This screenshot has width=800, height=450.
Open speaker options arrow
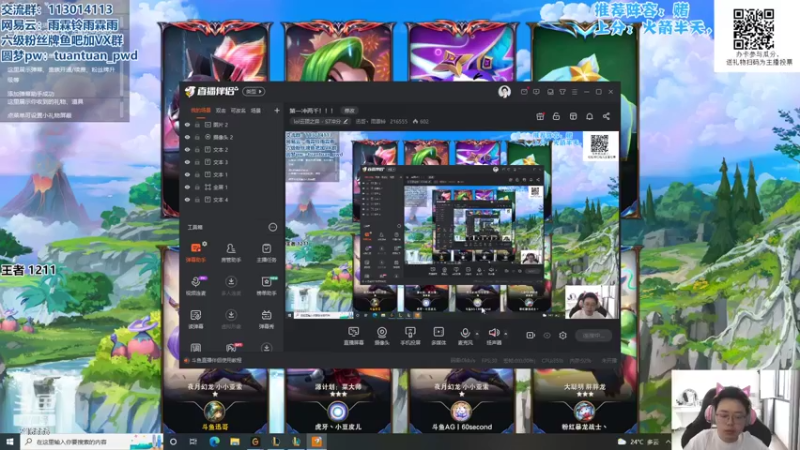(506, 334)
